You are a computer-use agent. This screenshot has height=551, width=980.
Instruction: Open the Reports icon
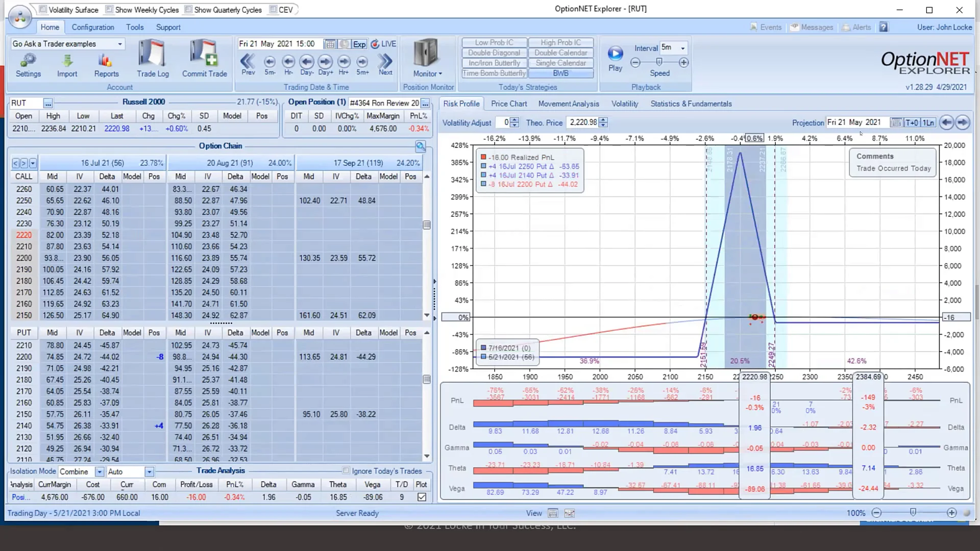click(106, 65)
